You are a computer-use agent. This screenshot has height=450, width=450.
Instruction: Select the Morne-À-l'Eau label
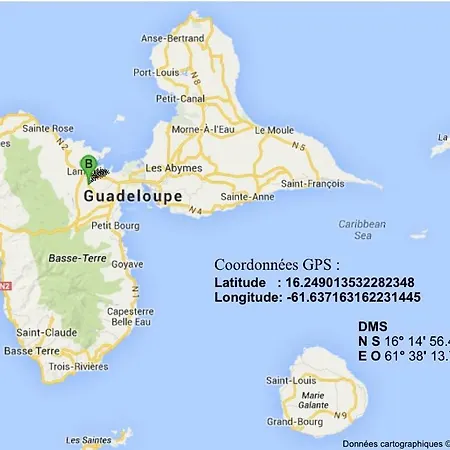[x=203, y=129]
